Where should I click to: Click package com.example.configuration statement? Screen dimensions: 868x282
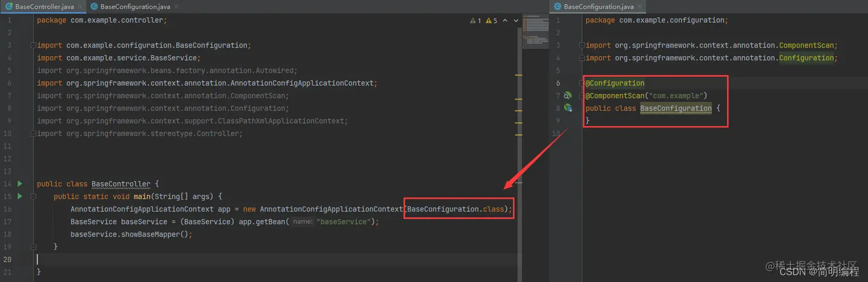point(657,20)
